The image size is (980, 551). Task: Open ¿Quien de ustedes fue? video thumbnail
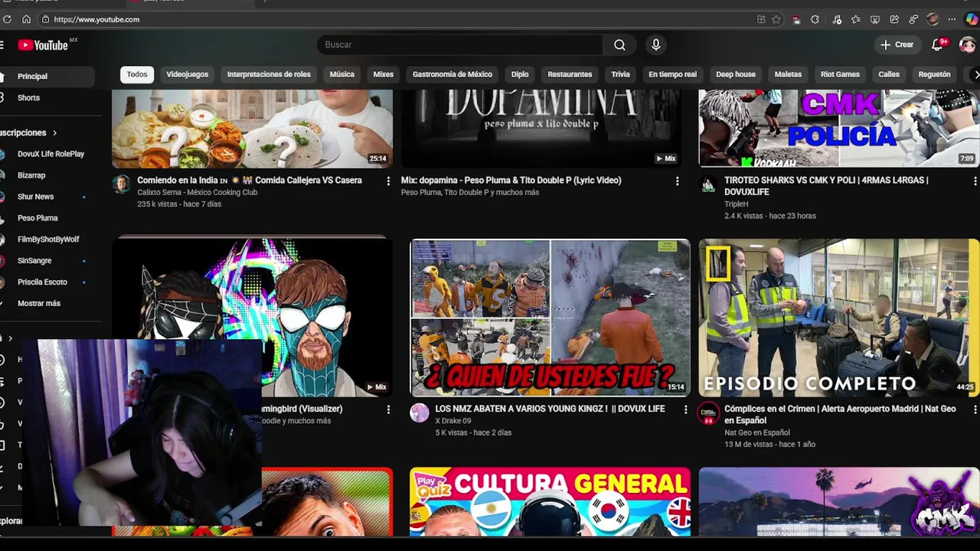pos(550,318)
